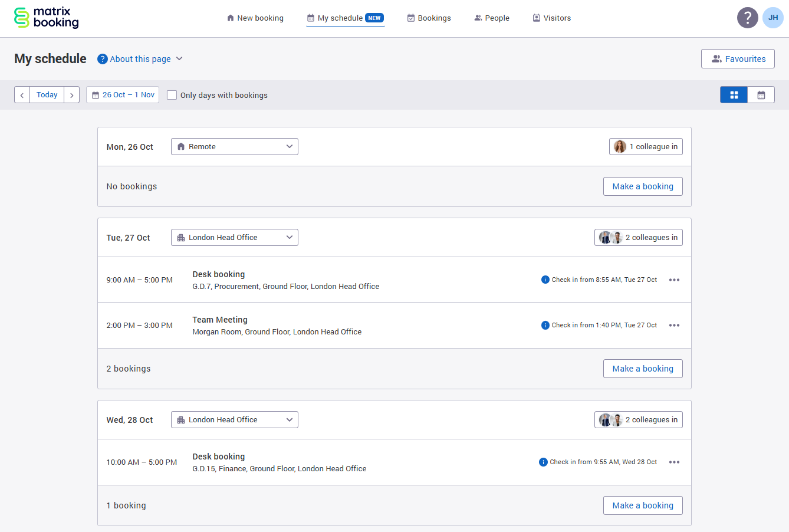Image resolution: width=789 pixels, height=532 pixels.
Task: Open more options for Team Meeting booking
Action: click(x=674, y=326)
